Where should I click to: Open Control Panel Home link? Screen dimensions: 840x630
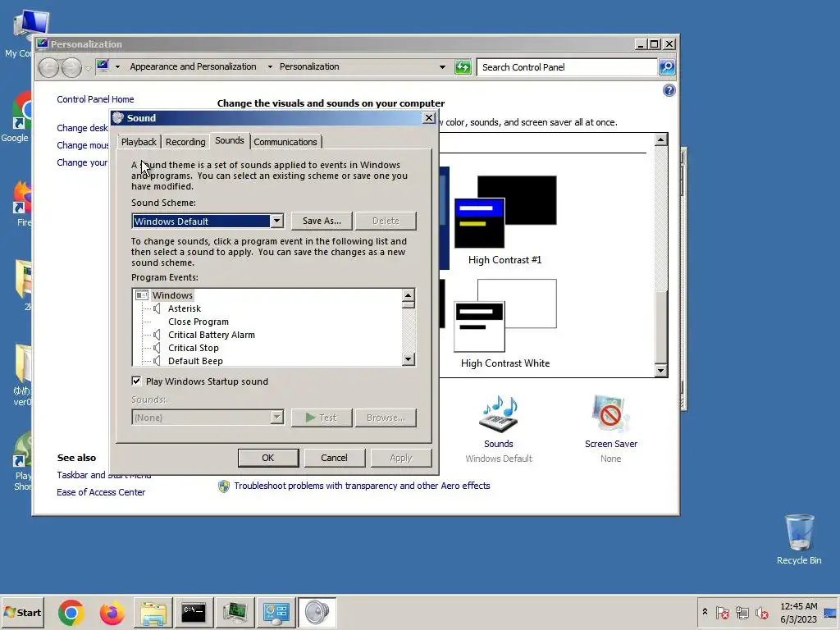(x=95, y=99)
